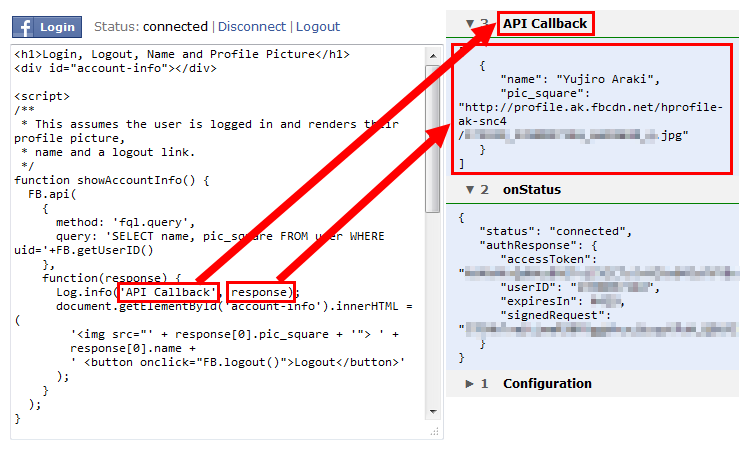Click the "status": "connected" line
Image resolution: width=749 pixels, height=449 pixels.
click(x=556, y=231)
